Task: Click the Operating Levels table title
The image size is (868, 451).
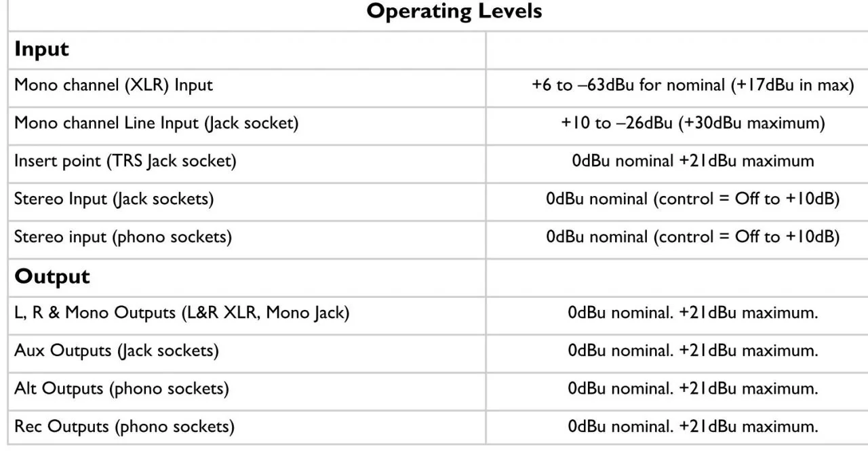Action: 454,12
